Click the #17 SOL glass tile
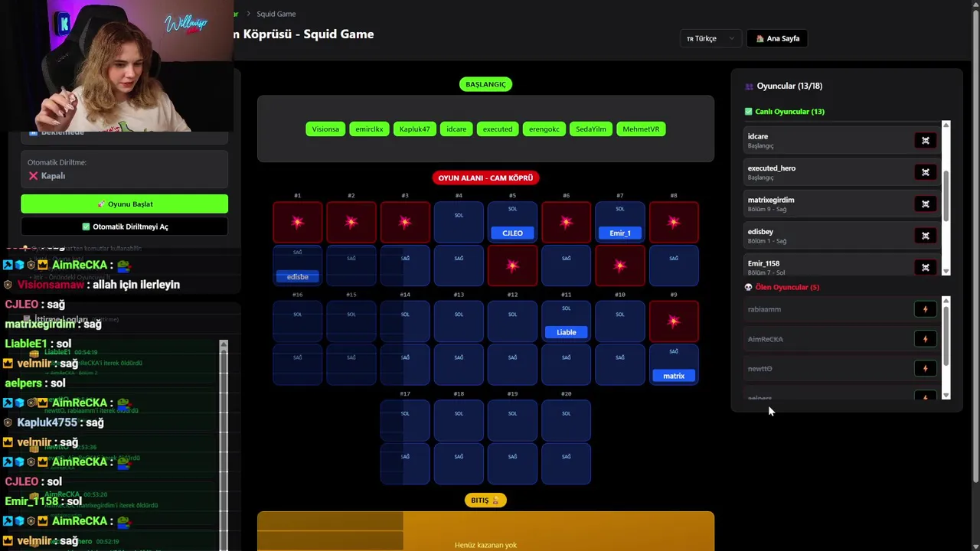 [405, 420]
